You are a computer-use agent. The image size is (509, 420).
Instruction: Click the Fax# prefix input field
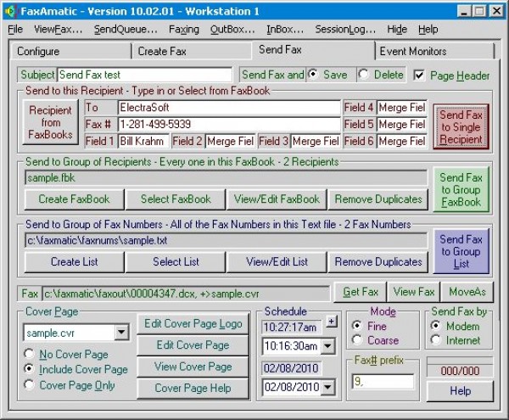[382, 381]
